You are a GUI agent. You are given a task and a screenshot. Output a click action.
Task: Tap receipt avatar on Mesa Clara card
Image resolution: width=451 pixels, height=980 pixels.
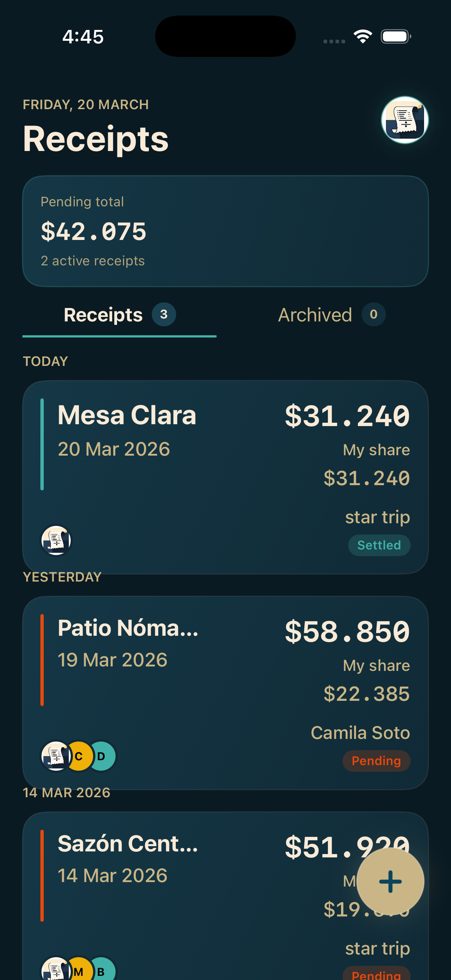pyautogui.click(x=56, y=540)
